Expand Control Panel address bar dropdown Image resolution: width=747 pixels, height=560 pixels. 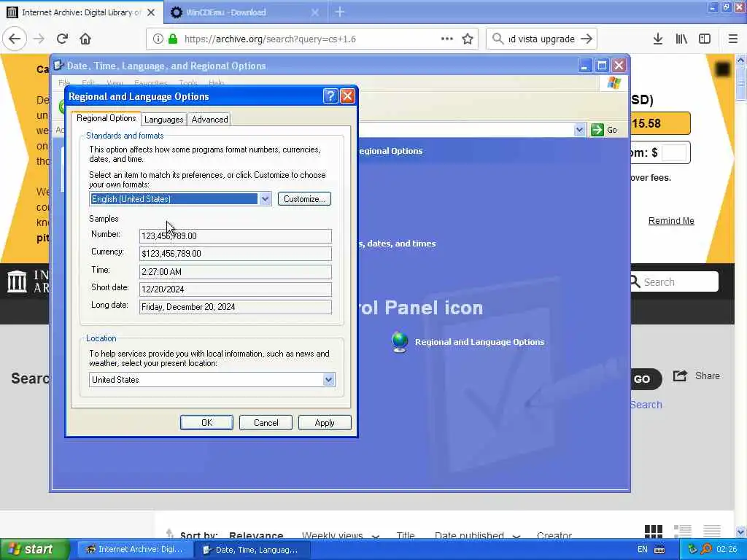click(x=579, y=130)
